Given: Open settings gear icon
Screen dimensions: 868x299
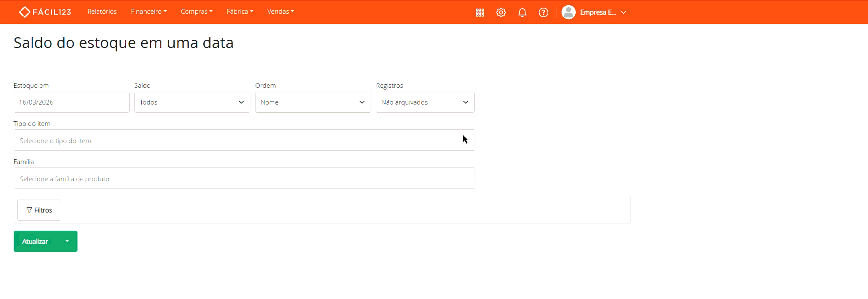Looking at the screenshot, I should coord(501,12).
